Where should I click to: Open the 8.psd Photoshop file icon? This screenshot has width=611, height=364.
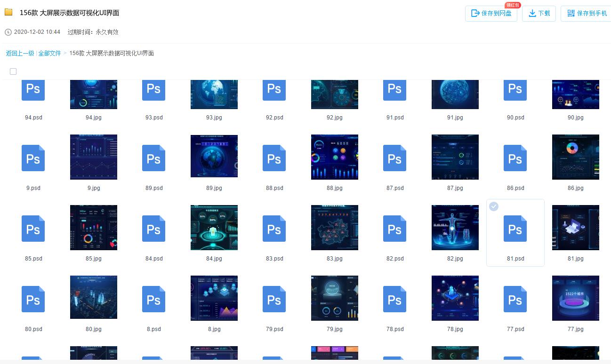tap(154, 299)
